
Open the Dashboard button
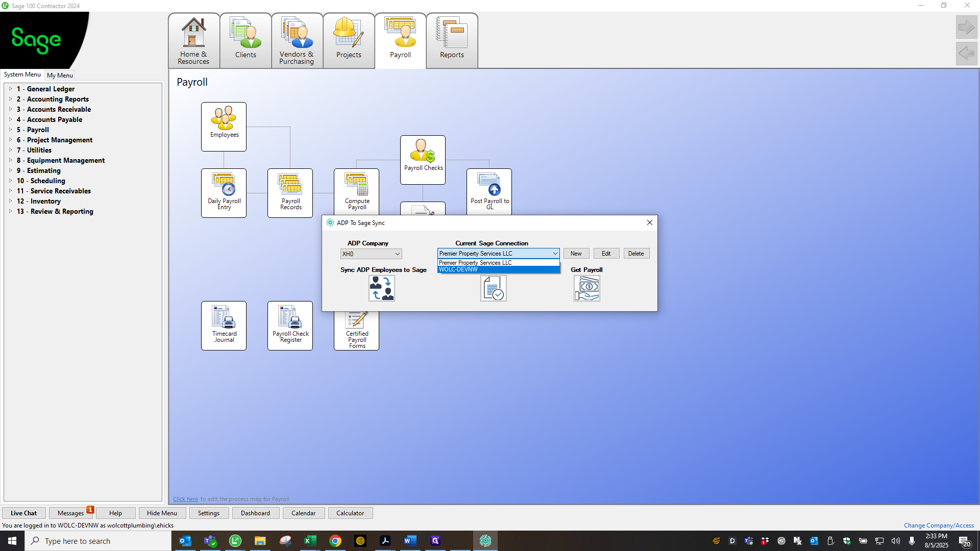(255, 513)
